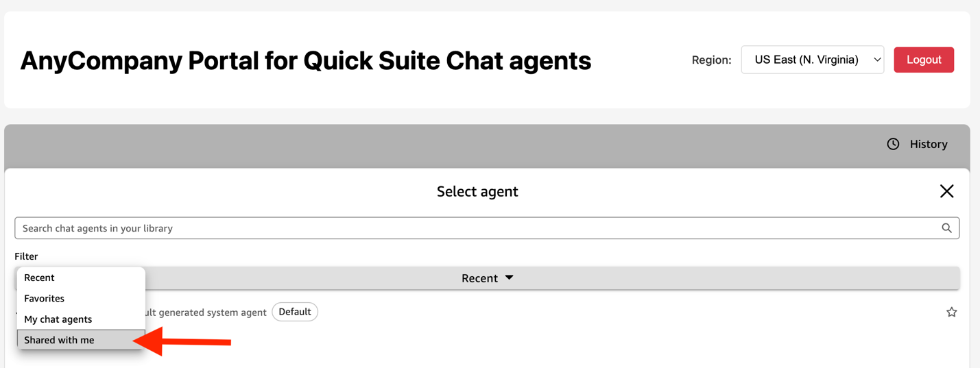Select Favorites in the filter menu
The image size is (980, 368).
pos(45,298)
